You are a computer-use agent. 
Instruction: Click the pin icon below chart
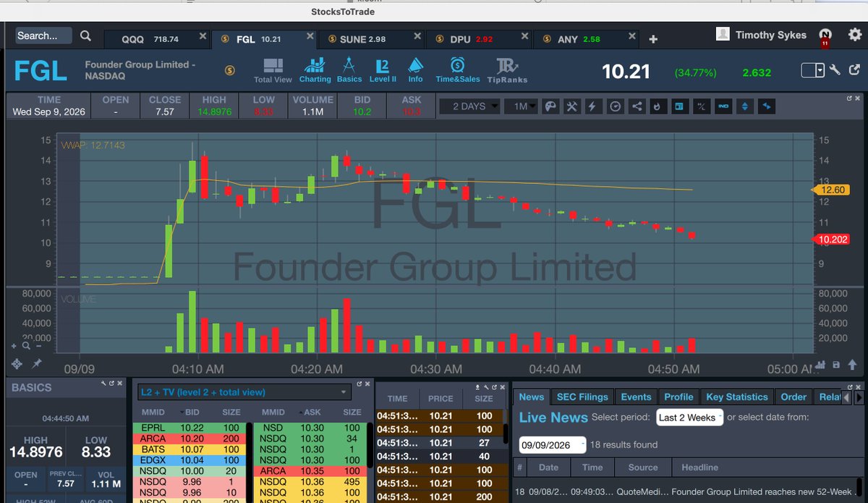click(36, 363)
